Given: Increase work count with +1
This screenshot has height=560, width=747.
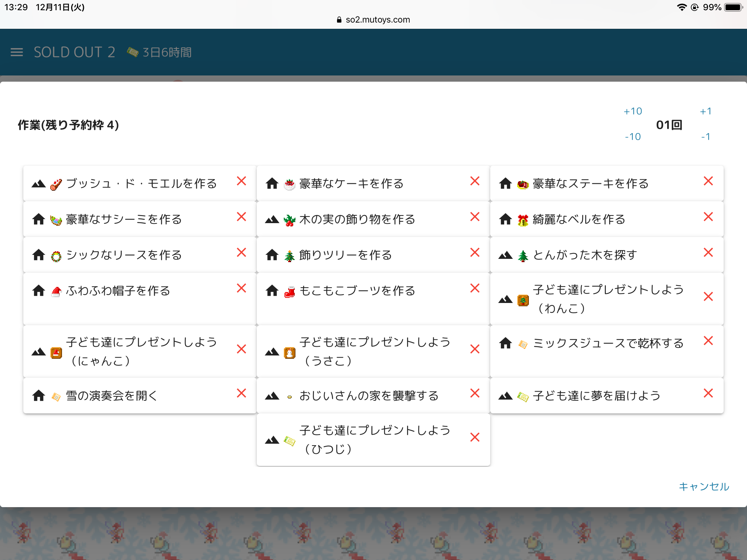Looking at the screenshot, I should tap(706, 111).
